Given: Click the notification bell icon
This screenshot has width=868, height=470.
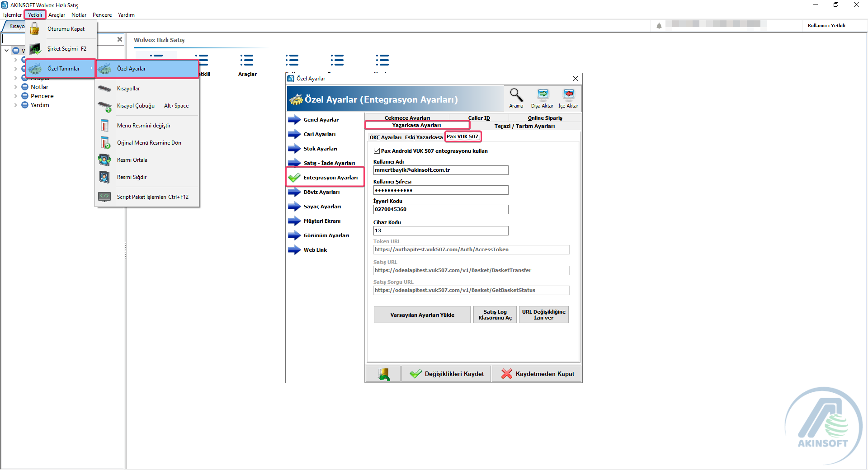Looking at the screenshot, I should [659, 26].
